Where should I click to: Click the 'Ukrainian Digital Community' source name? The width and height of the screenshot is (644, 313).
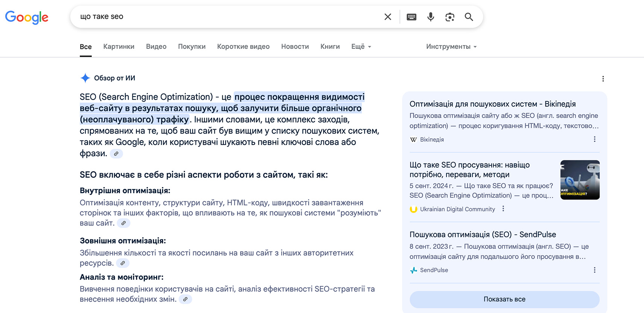coord(457,209)
